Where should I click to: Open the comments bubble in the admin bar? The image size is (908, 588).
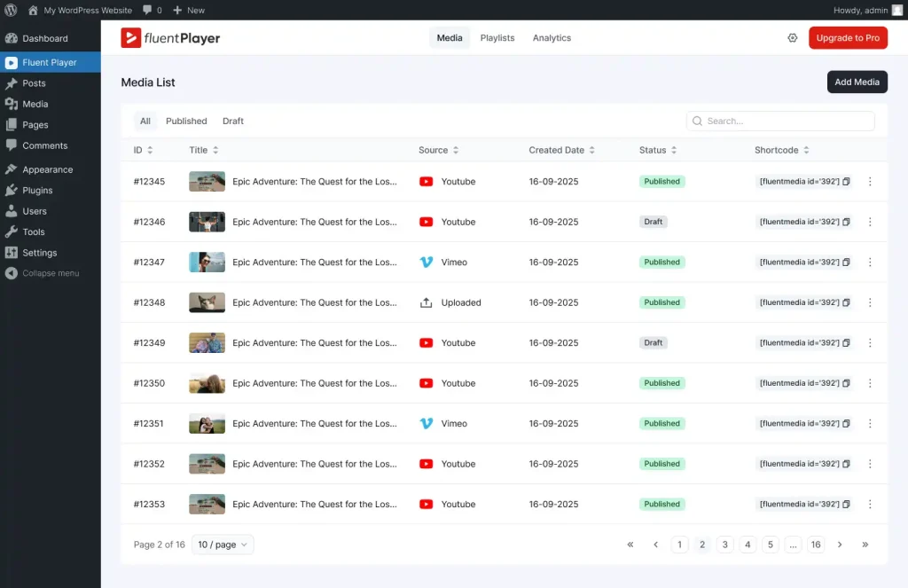(148, 10)
